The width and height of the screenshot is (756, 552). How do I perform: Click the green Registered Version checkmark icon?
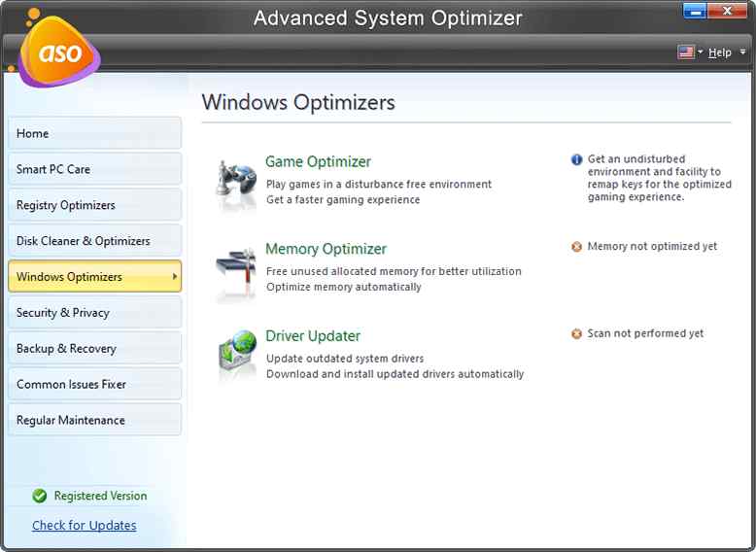click(40, 496)
